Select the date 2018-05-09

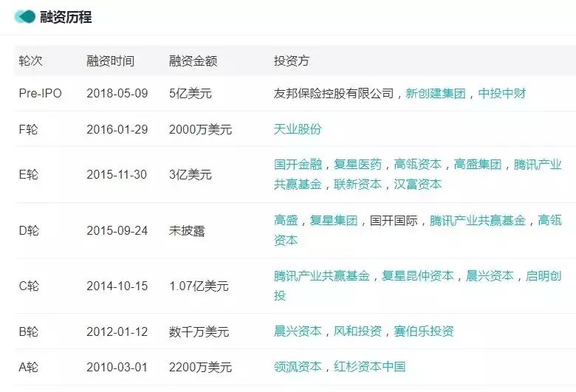(x=117, y=93)
